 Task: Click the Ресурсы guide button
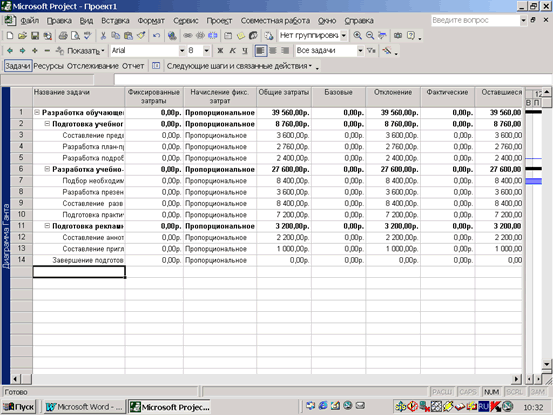click(x=48, y=66)
